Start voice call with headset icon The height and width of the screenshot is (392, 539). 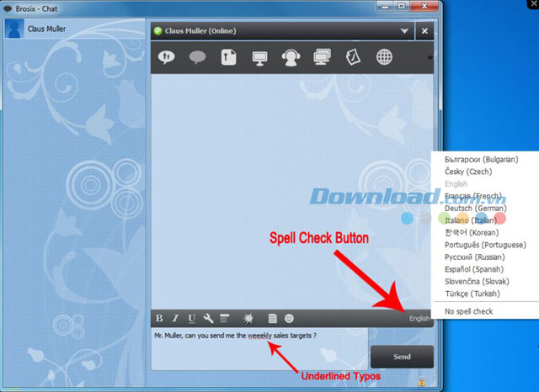291,57
